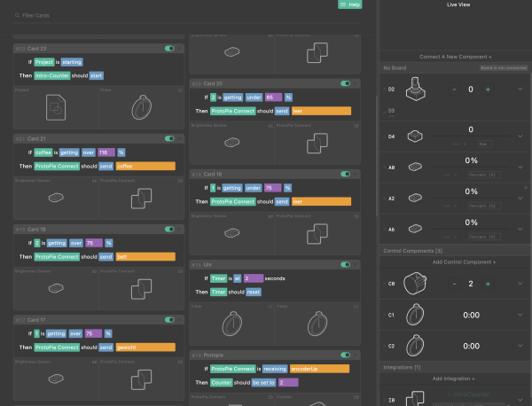Edit the 'coffee' message field in Card 21

(145, 166)
